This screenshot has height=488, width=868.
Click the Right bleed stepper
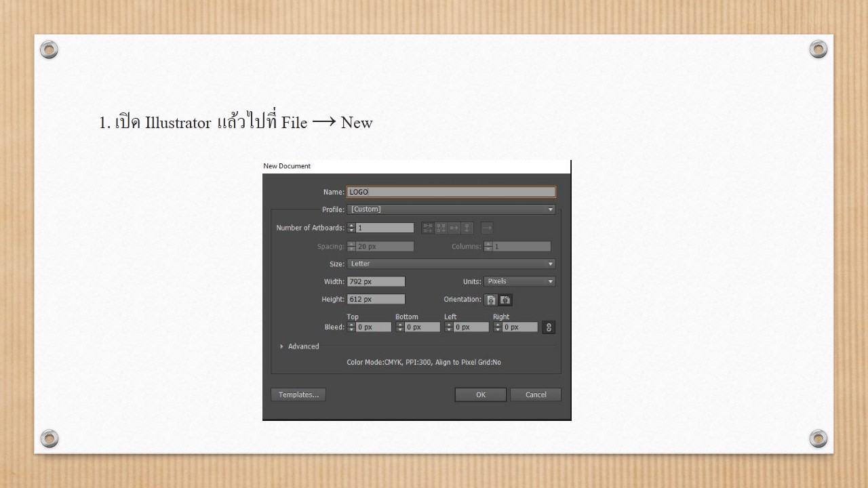(x=498, y=327)
